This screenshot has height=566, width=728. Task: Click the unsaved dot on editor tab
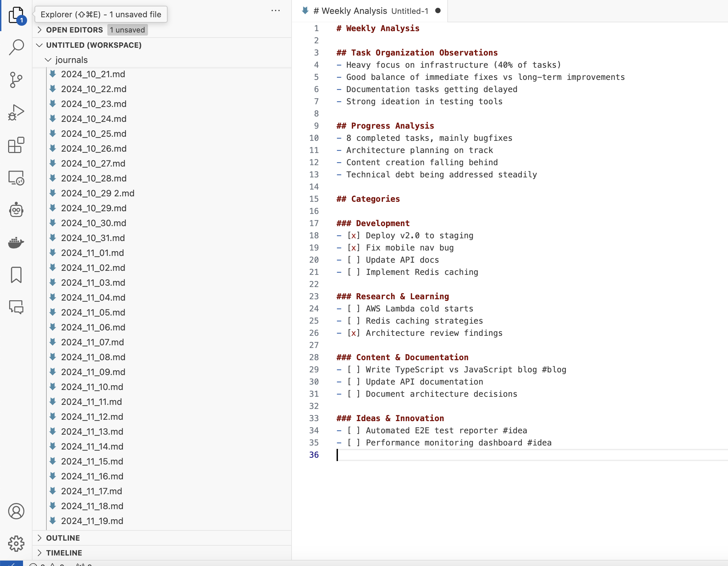(x=438, y=11)
